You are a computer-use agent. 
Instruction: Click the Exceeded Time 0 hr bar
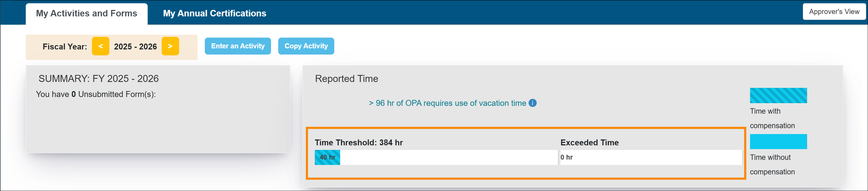pos(650,157)
